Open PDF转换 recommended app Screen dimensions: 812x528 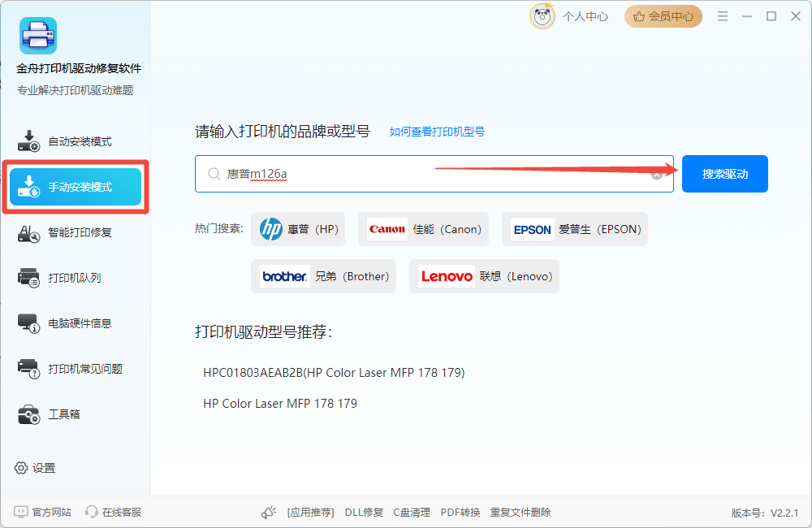point(460,513)
